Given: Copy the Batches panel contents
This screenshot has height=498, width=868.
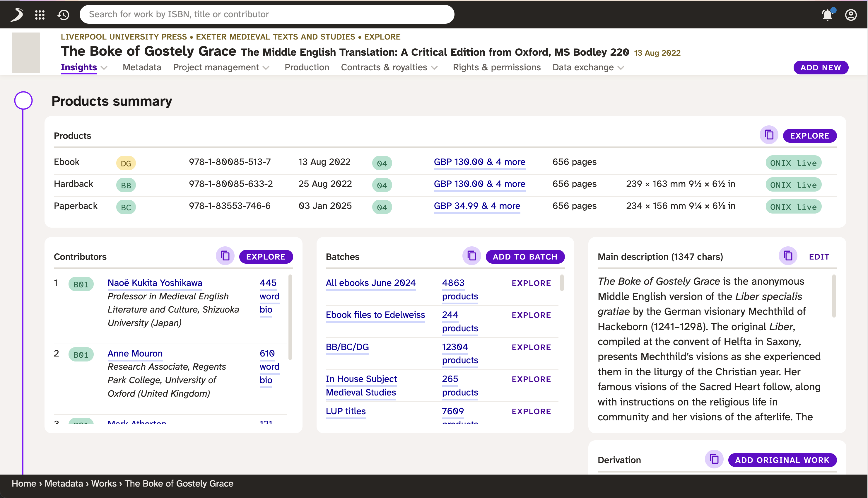Looking at the screenshot, I should 471,256.
